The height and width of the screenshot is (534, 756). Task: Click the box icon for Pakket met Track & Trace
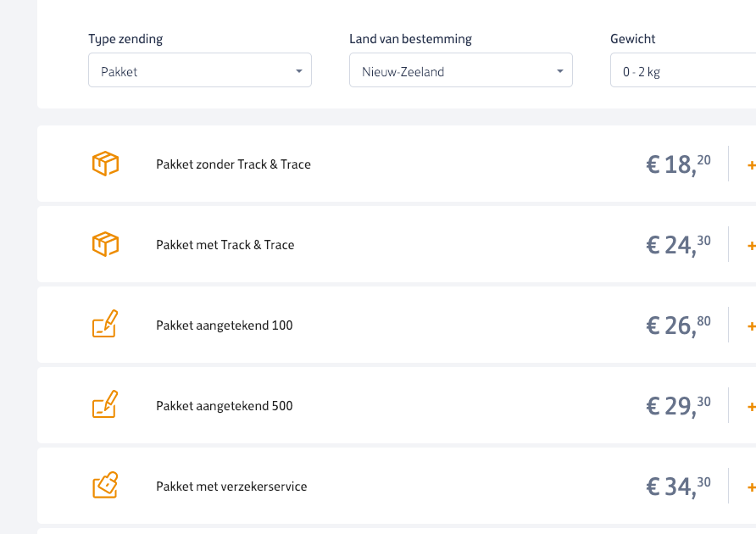pos(105,244)
